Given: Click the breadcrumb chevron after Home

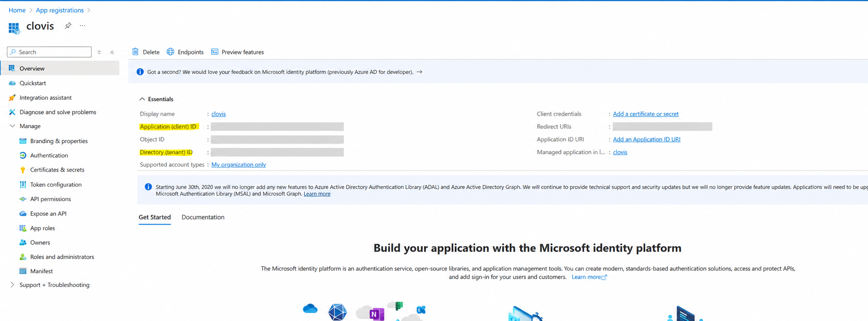Looking at the screenshot, I should click(x=31, y=10).
